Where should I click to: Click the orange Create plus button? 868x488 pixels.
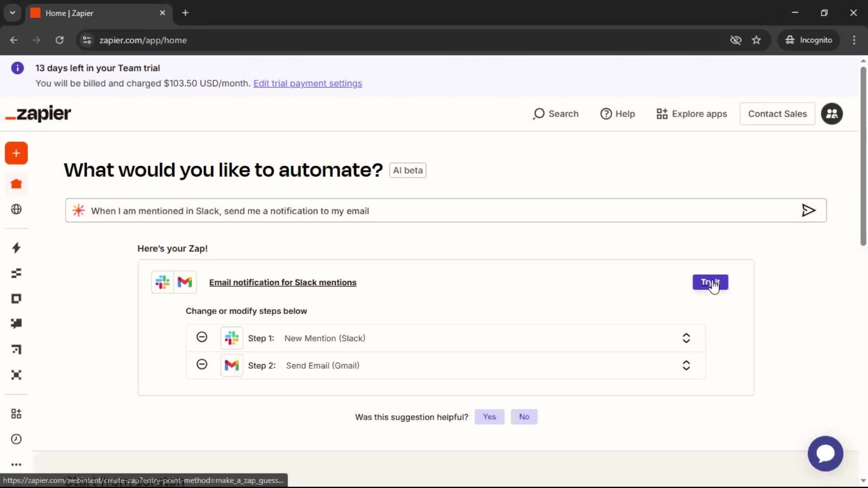tap(16, 153)
